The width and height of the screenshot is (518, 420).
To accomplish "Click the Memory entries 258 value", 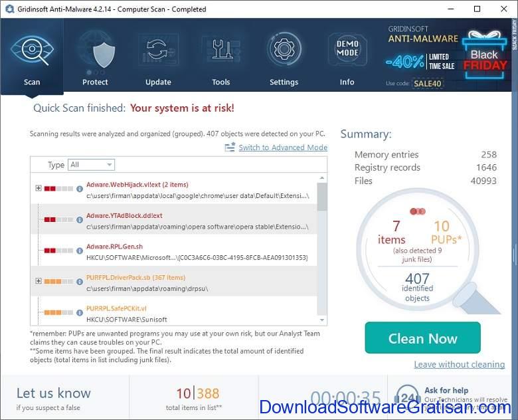I will pyautogui.click(x=489, y=154).
